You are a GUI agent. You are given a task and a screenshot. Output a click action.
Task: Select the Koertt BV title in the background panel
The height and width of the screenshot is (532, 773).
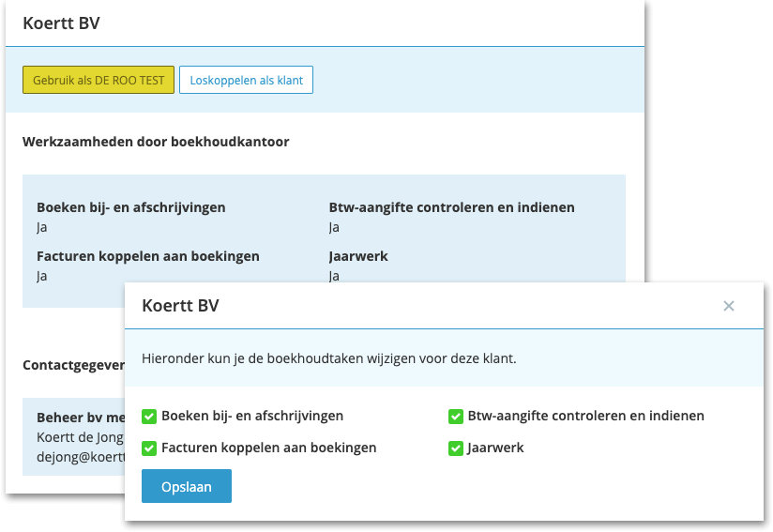pos(61,23)
